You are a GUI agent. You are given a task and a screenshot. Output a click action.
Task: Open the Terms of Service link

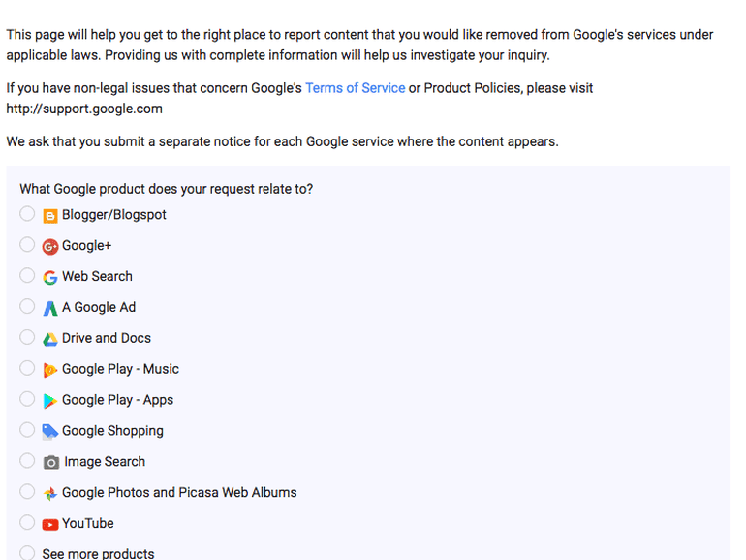pos(355,88)
